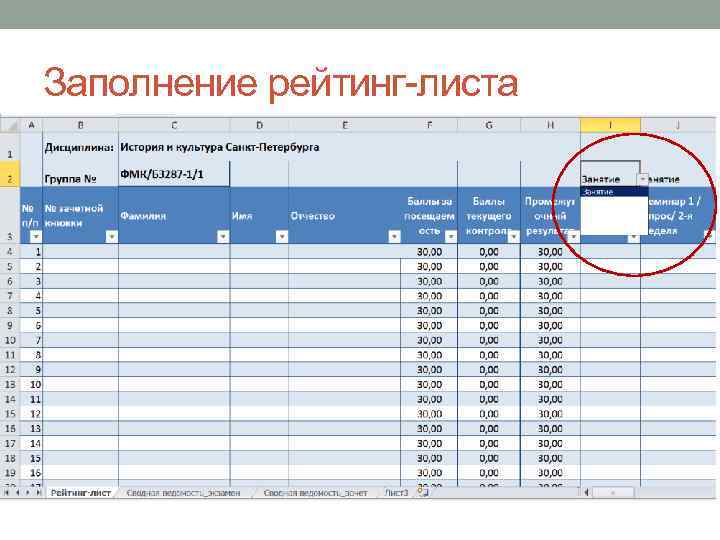Image resolution: width=720 pixels, height=540 pixels.
Task: Select column C header
Action: (174, 125)
